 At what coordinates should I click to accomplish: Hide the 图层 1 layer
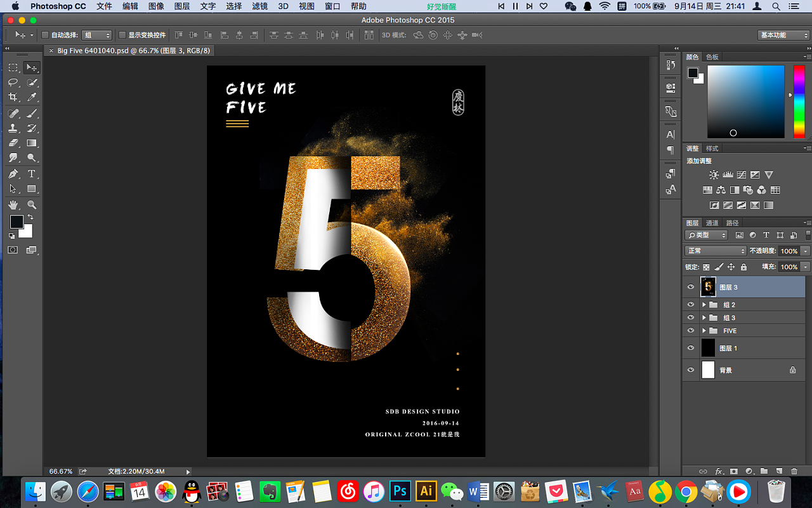point(691,348)
